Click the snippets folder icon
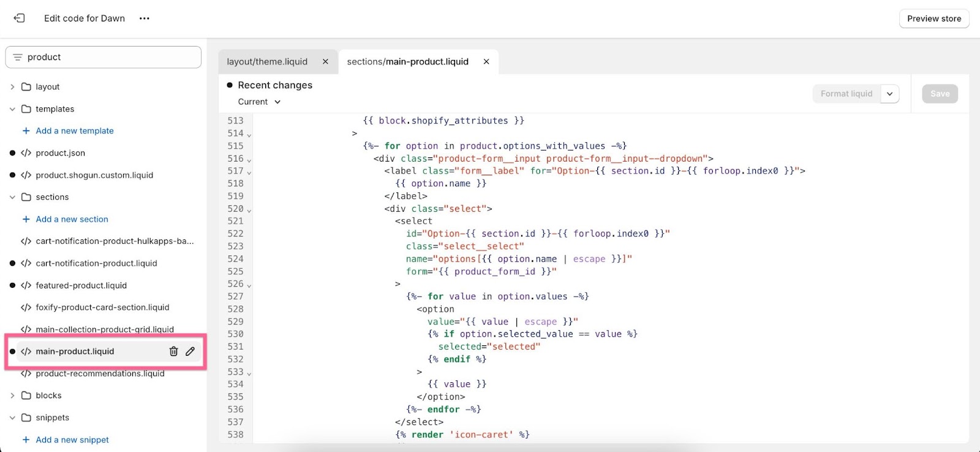980x452 pixels. (26, 418)
